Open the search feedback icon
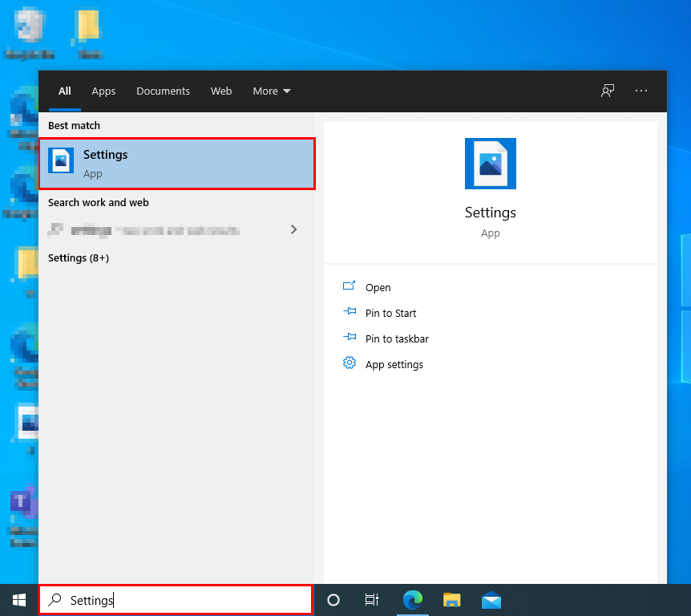The image size is (691, 616). [608, 91]
